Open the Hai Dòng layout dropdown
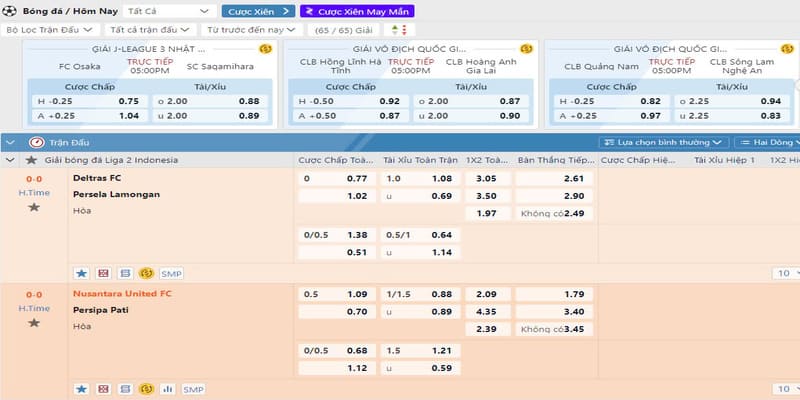Image resolution: width=800 pixels, height=400 pixels. click(767, 142)
